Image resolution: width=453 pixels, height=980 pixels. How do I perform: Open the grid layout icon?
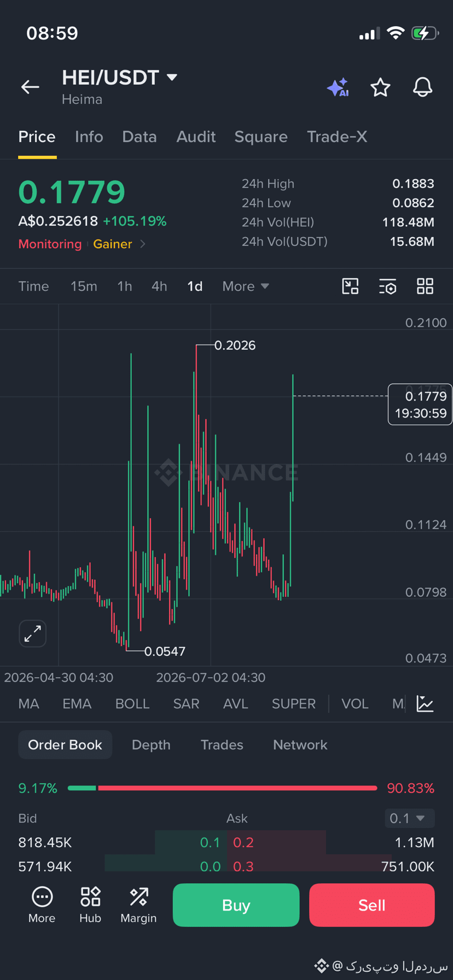pyautogui.click(x=425, y=286)
